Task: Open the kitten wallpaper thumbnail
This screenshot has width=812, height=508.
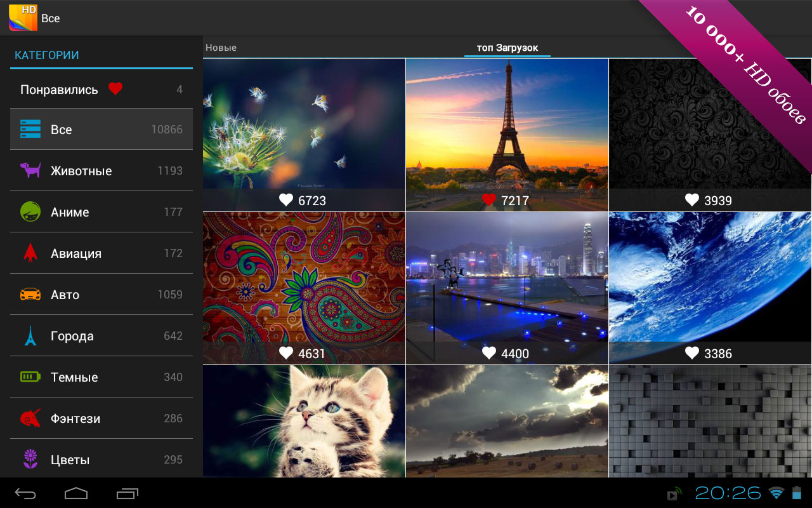Action: 304,421
